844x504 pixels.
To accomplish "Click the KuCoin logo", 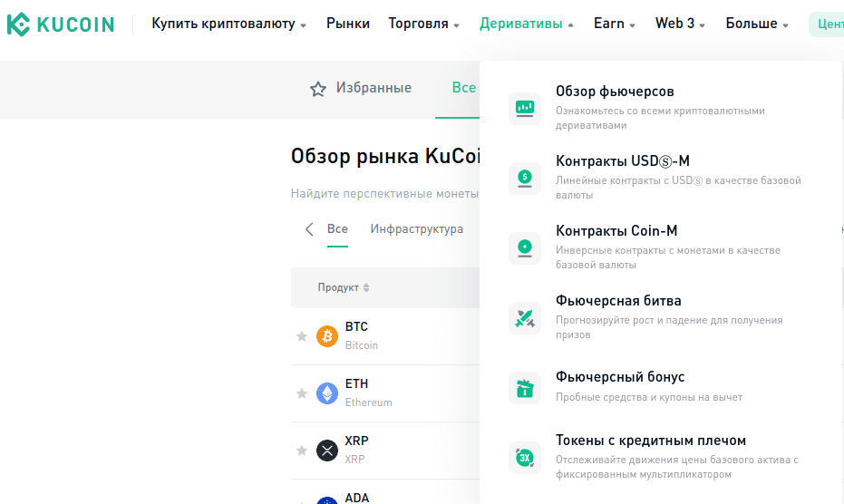I will (60, 24).
